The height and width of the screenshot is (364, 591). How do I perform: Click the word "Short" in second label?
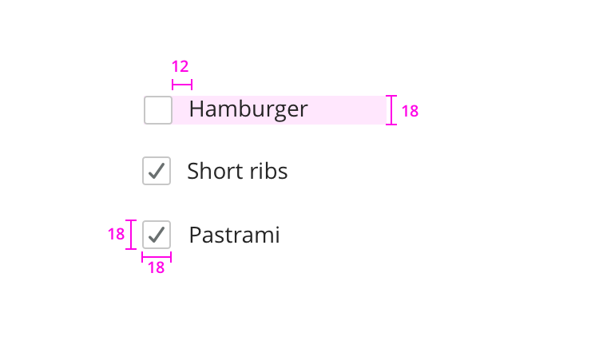click(x=212, y=171)
